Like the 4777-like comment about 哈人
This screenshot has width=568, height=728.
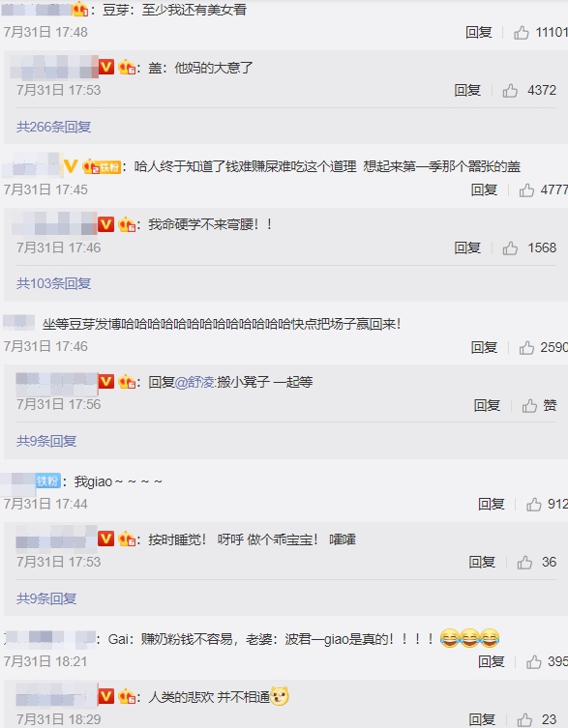pos(526,189)
